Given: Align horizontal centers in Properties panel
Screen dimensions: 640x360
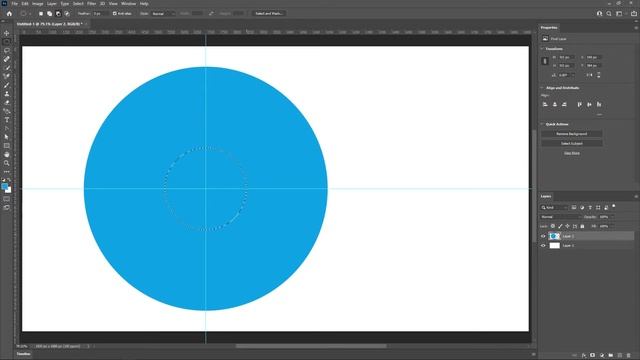Looking at the screenshot, I should pos(555,104).
